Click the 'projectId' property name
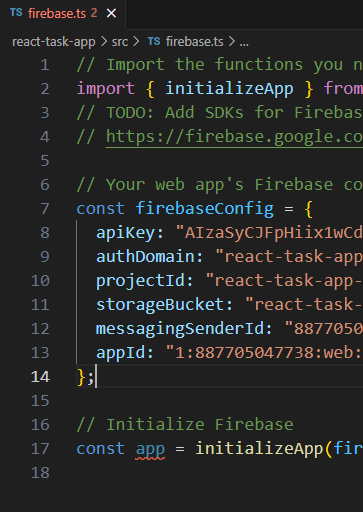Screen dimensions: 363x512 click(x=140, y=281)
